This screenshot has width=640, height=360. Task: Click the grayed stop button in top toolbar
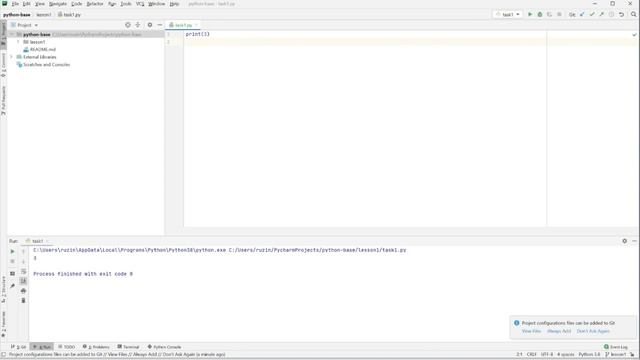click(x=559, y=14)
